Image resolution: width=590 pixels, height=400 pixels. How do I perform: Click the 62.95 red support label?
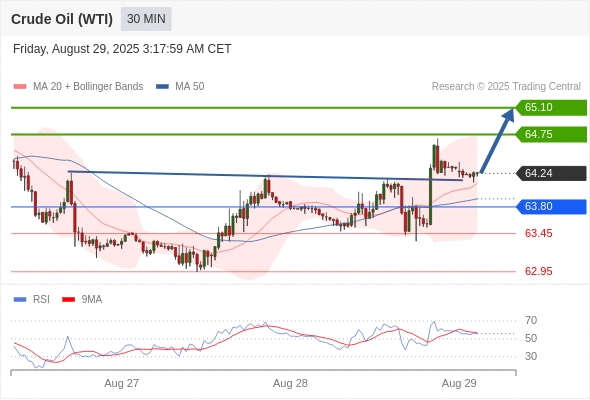(x=538, y=271)
